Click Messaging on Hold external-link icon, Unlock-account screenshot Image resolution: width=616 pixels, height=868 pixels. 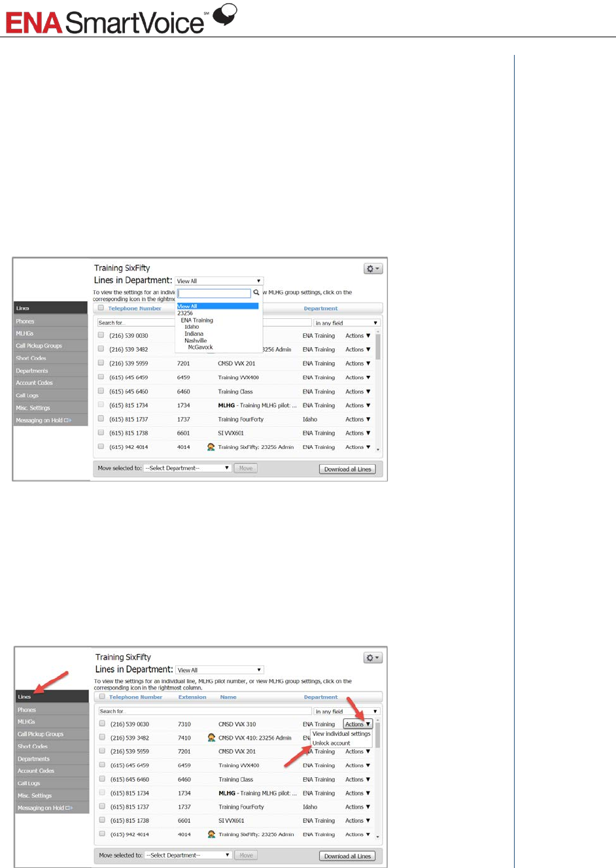pos(69,808)
